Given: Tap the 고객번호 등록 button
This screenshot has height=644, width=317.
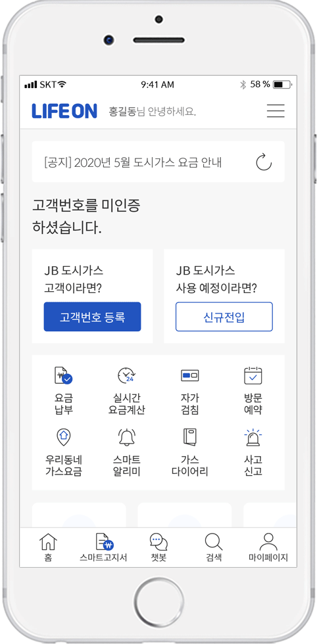Looking at the screenshot, I should click(x=93, y=317).
